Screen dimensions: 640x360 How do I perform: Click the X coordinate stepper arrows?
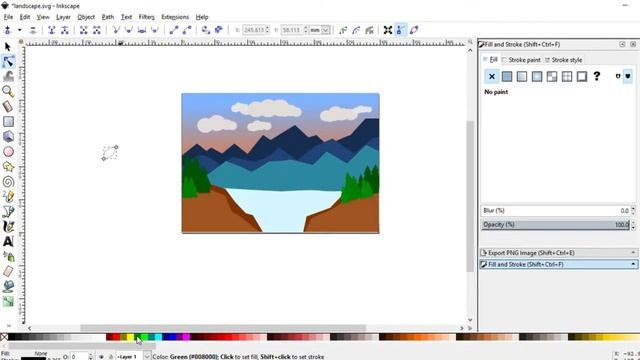click(267, 30)
